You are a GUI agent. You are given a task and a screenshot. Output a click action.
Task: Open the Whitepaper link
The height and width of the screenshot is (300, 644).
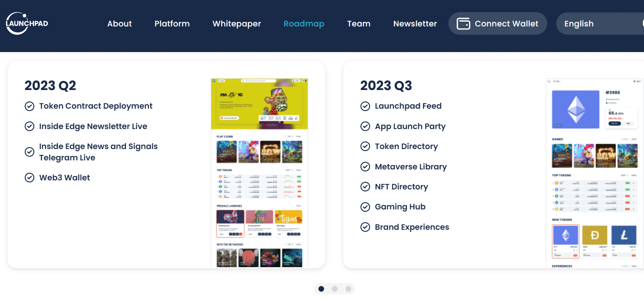237,24
